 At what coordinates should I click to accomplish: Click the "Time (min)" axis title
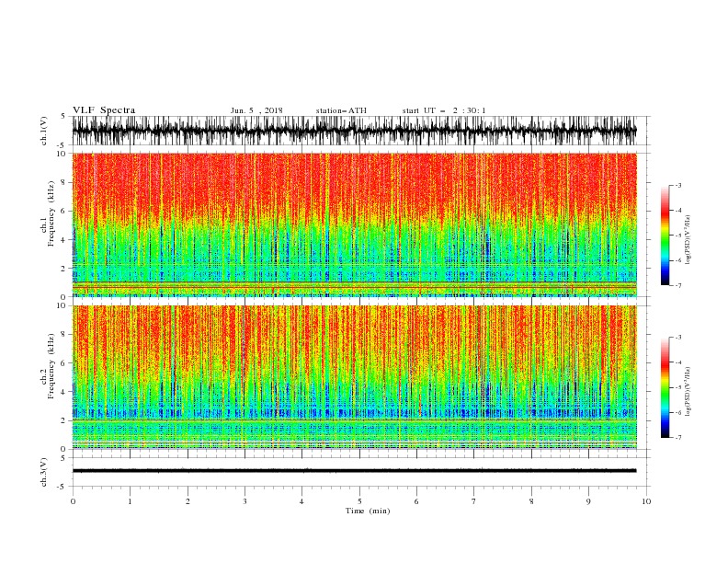[368, 511]
